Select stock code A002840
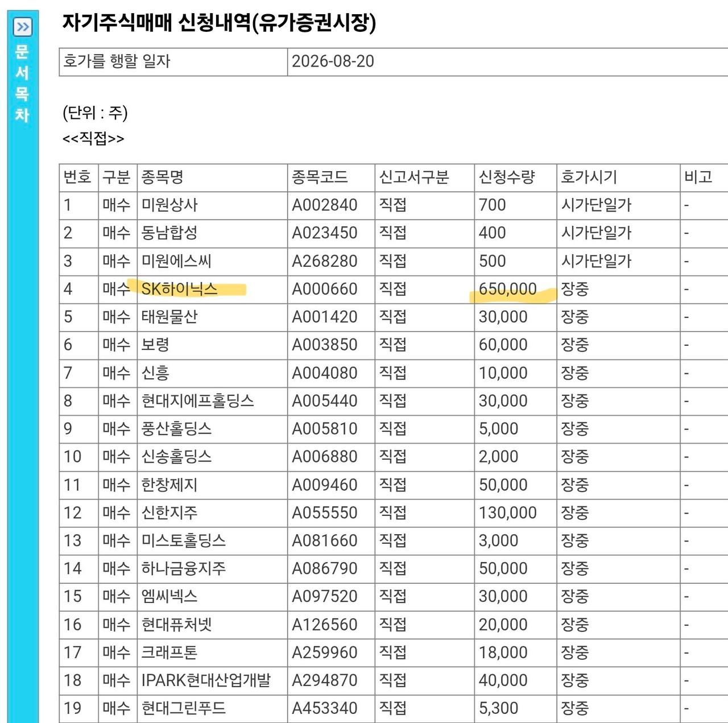Viewport: 728px width, 723px height. (x=325, y=205)
